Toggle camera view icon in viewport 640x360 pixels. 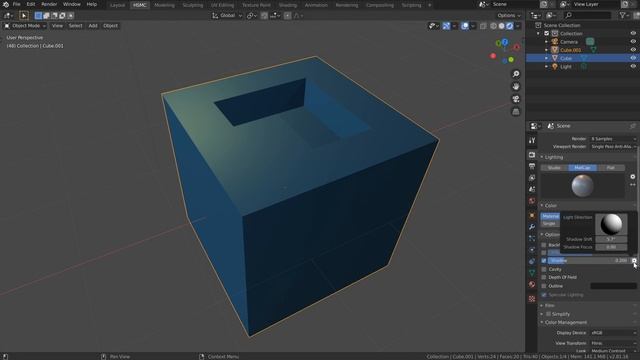coord(516,99)
